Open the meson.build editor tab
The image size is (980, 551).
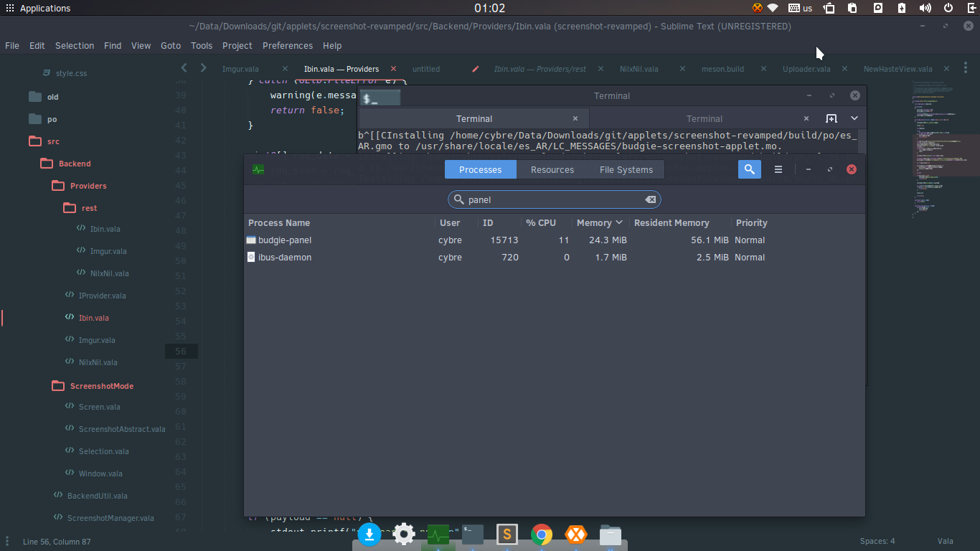click(x=722, y=69)
